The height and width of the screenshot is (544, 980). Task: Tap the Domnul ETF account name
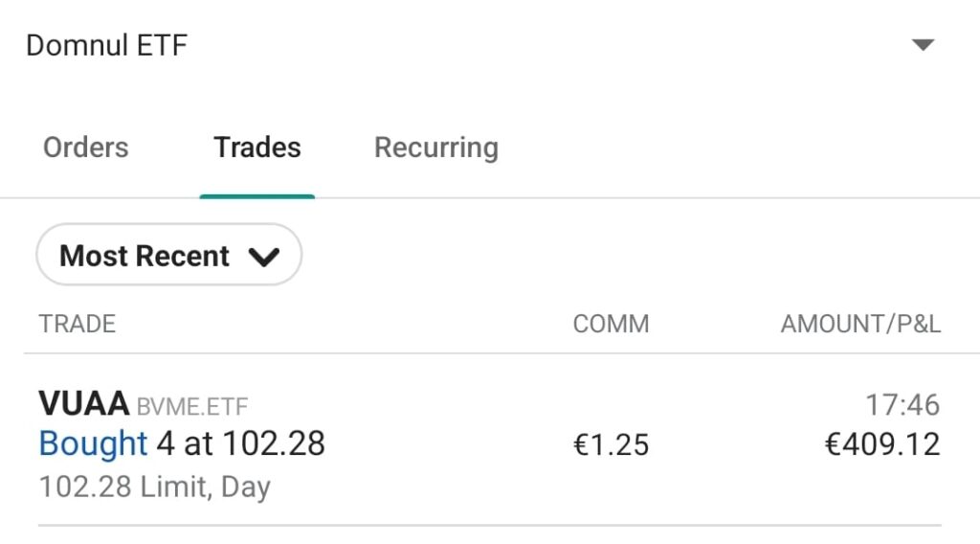tap(106, 45)
